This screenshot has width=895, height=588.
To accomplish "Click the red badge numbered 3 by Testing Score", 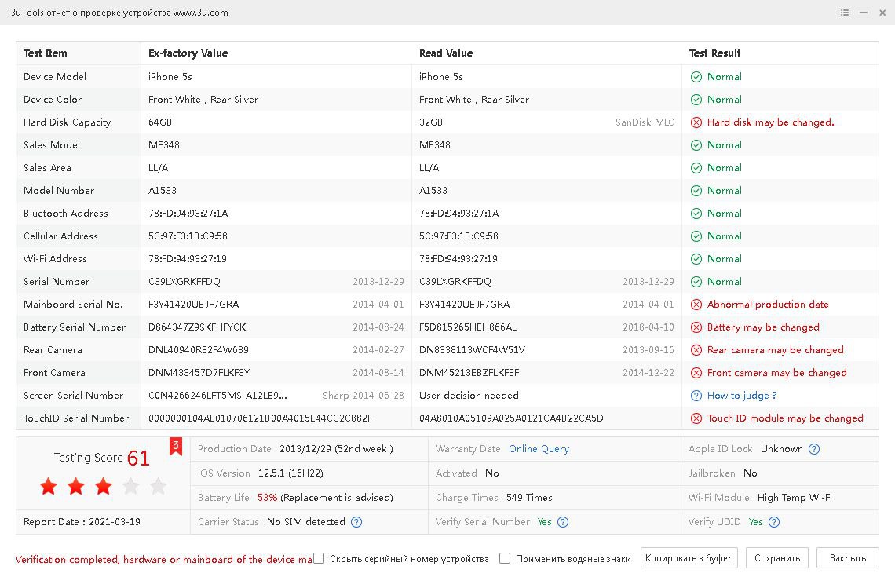I will point(176,447).
